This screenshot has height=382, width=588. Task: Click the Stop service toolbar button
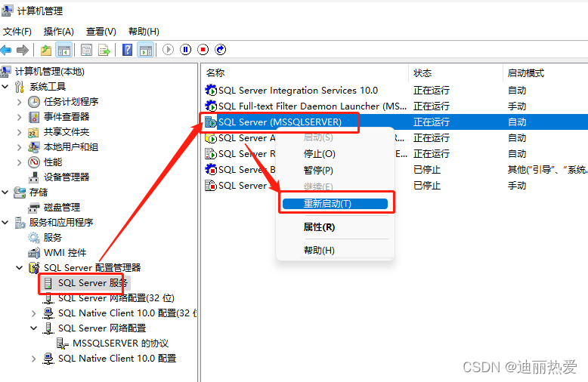(x=203, y=49)
